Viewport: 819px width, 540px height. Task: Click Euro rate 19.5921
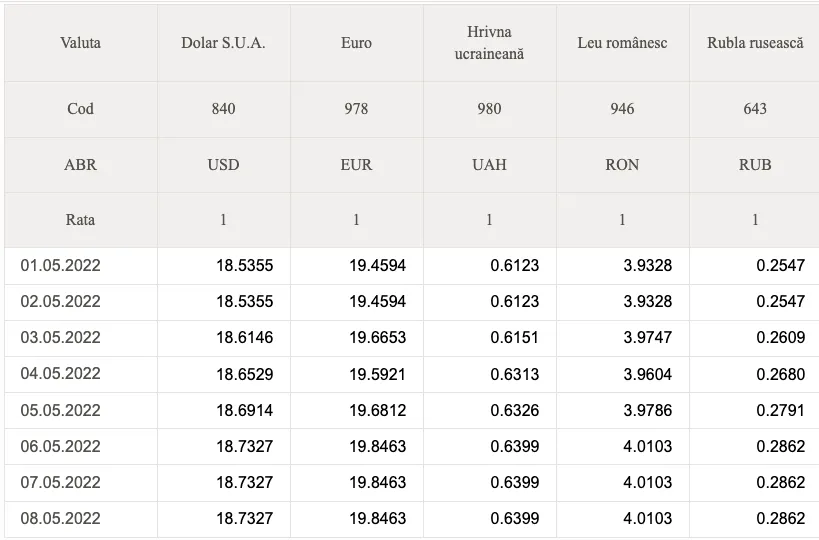point(378,374)
